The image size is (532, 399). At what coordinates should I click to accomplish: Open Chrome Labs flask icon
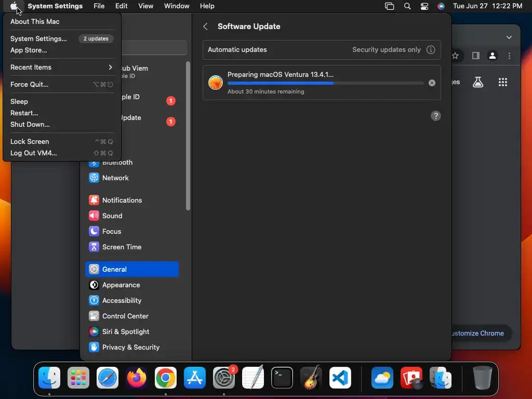click(478, 82)
